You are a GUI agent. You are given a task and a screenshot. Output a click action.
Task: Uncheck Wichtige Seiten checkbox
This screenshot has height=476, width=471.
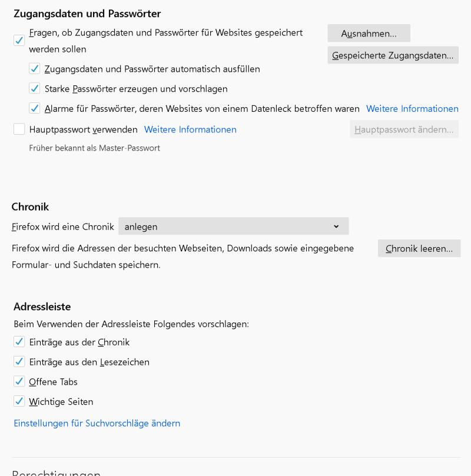pos(19,402)
